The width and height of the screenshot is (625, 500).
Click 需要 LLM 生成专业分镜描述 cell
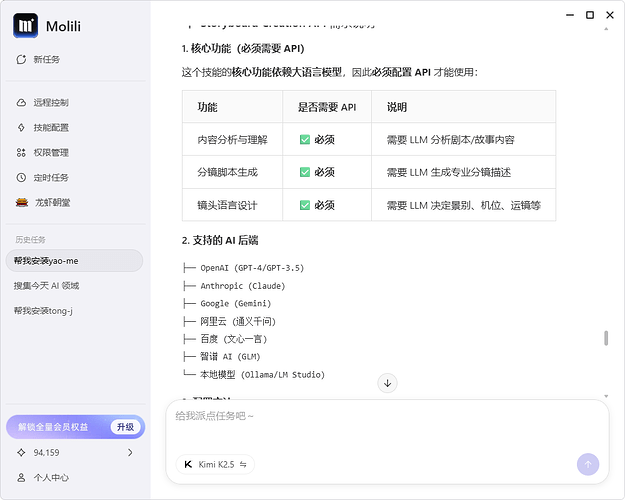click(x=464, y=172)
